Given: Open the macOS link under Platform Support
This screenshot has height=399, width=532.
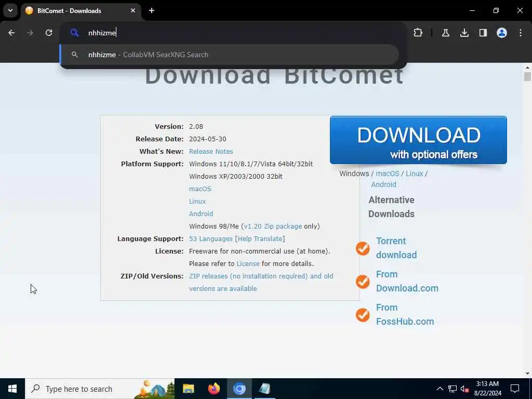Looking at the screenshot, I should point(200,189).
